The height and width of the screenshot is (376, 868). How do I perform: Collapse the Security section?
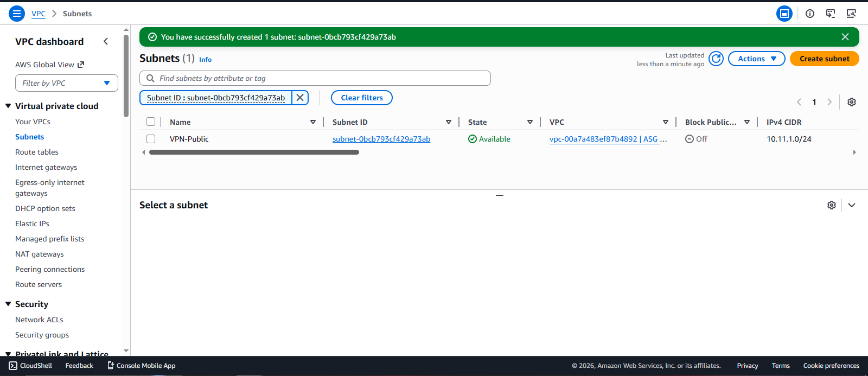click(8, 304)
